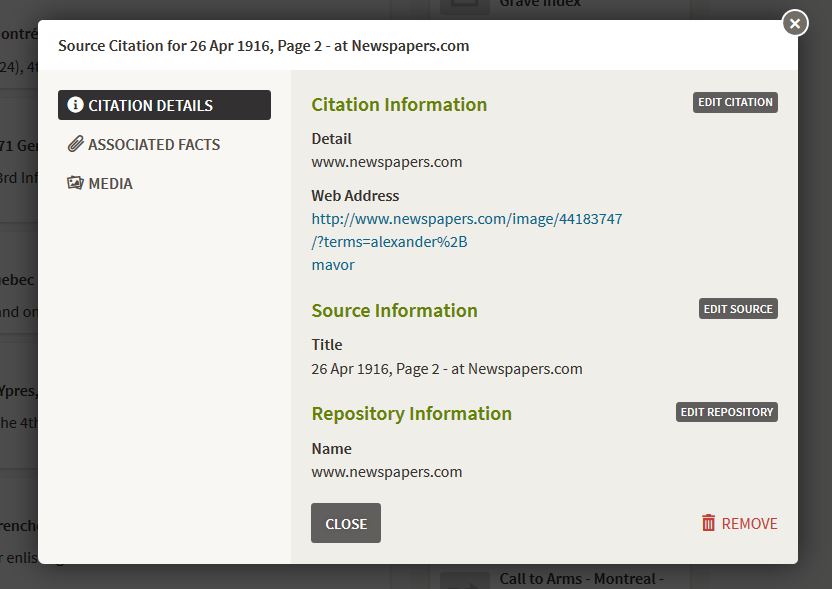Click the Edit Repository button

coord(726,412)
